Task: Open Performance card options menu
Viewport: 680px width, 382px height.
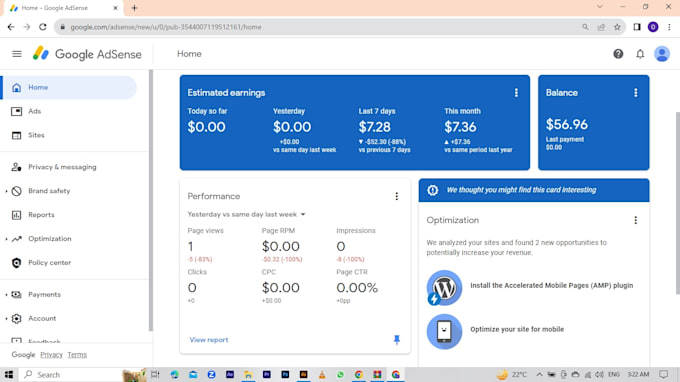Action: (x=396, y=196)
